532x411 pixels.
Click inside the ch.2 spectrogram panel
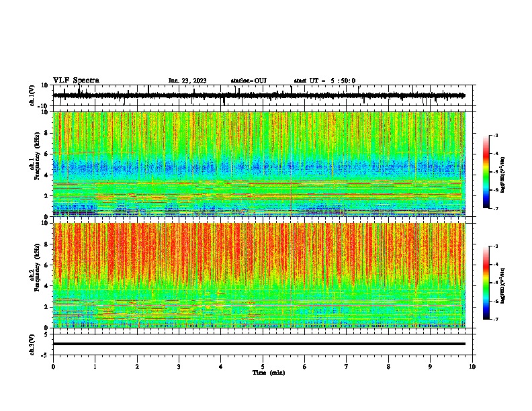259,275
